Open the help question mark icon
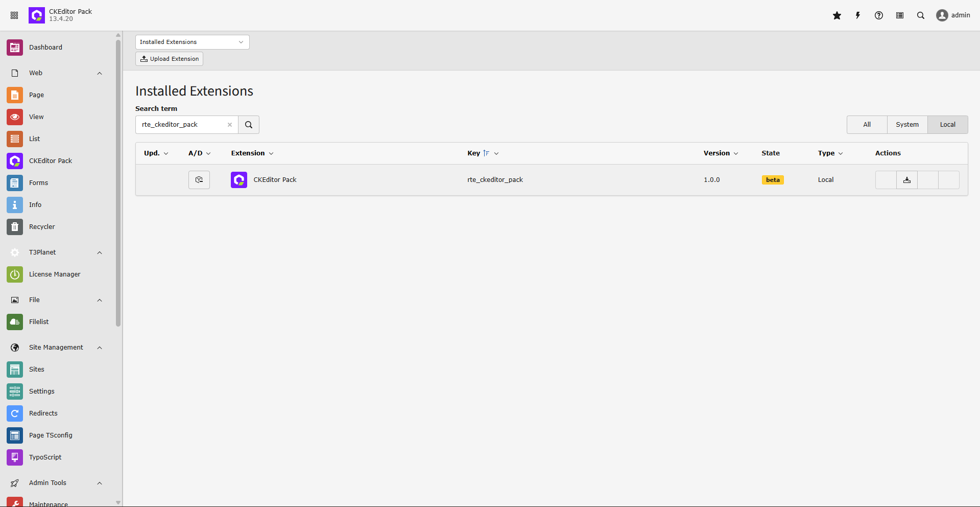 coord(878,15)
